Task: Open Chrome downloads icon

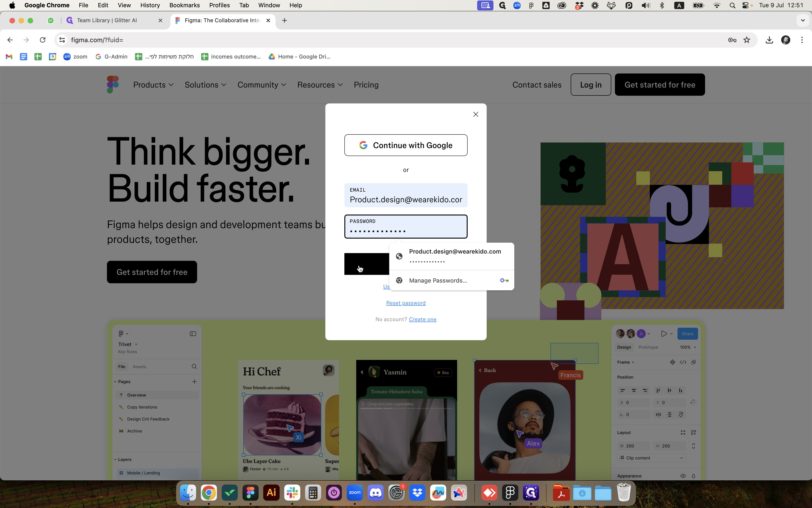Action: pyautogui.click(x=769, y=40)
